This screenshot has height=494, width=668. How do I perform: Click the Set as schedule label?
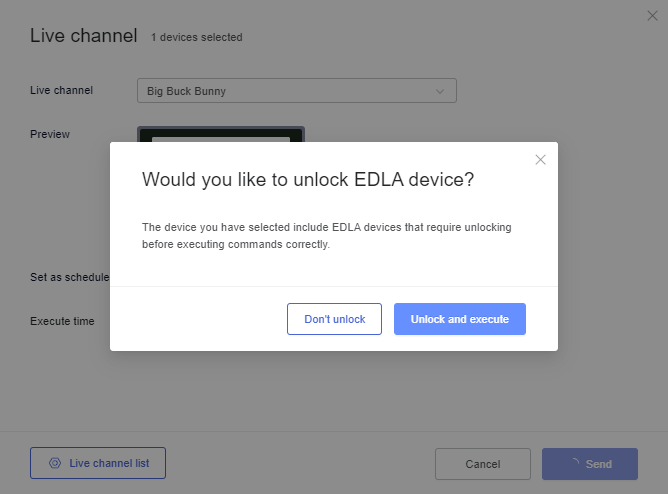click(70, 277)
